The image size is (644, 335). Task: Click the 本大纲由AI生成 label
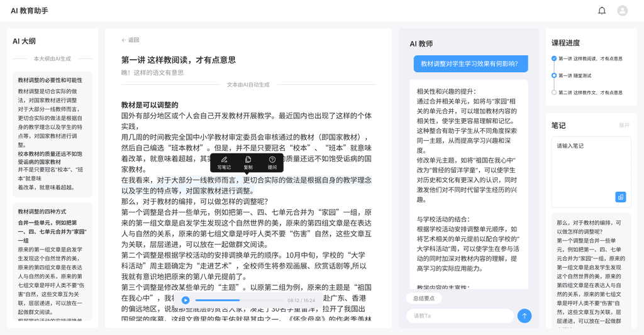point(52,58)
